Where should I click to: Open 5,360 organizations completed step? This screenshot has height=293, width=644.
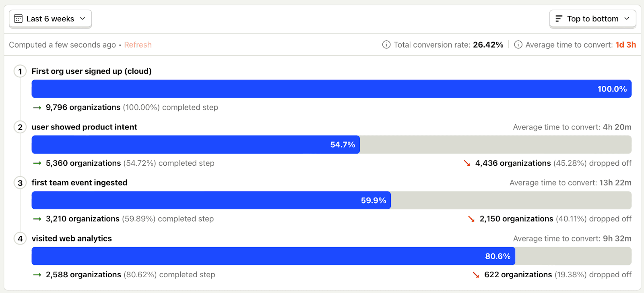pos(83,163)
